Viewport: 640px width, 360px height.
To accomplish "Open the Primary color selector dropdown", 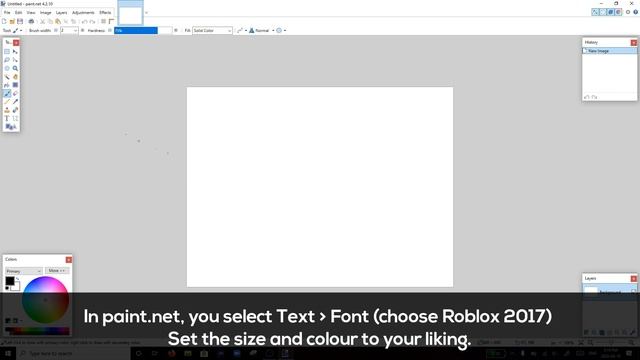I will [x=24, y=271].
